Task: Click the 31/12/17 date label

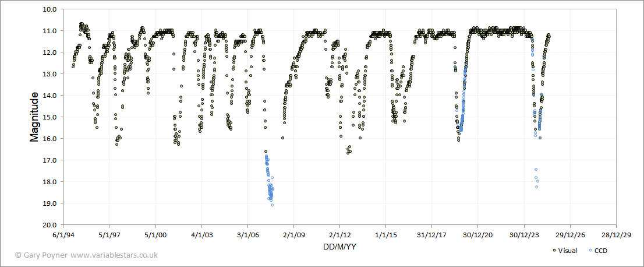Action: click(x=431, y=236)
